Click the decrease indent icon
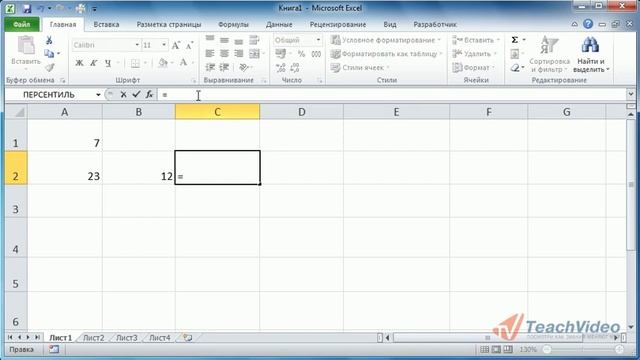Viewport: 640px width, 360px height. 210,67
